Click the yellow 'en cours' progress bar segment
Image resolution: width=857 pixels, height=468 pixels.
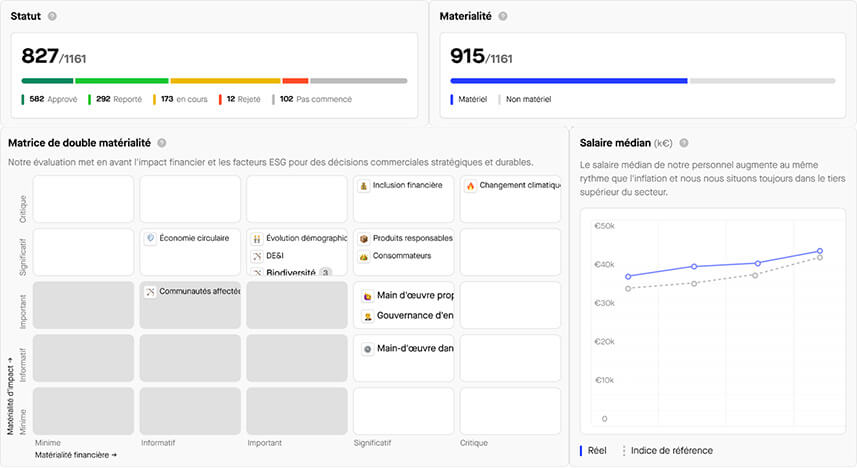pos(225,81)
